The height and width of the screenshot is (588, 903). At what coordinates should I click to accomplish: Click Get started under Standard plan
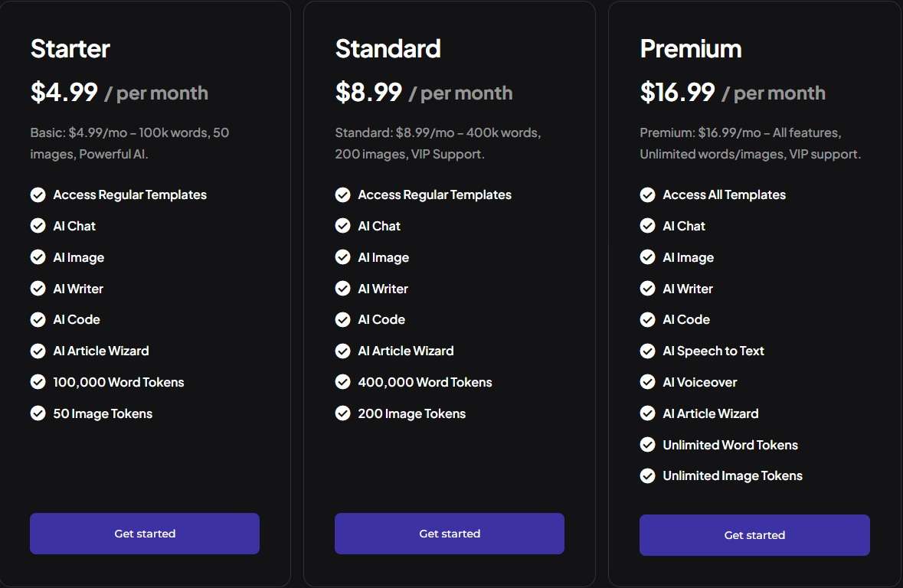(449, 534)
